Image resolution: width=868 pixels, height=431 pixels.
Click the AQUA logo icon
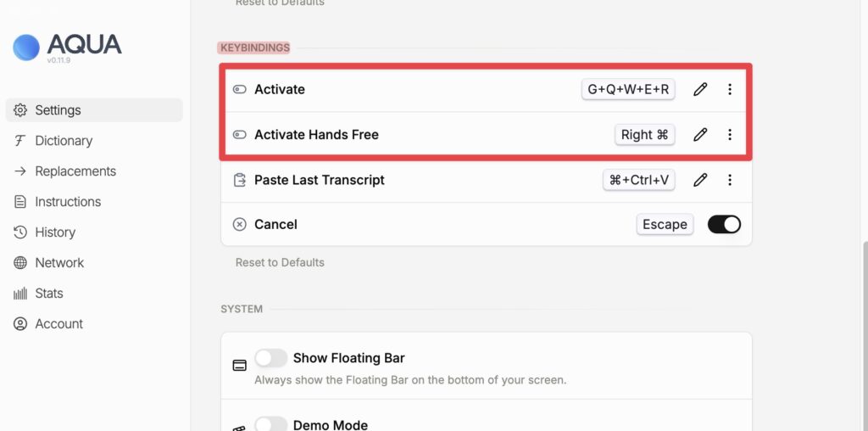click(26, 48)
